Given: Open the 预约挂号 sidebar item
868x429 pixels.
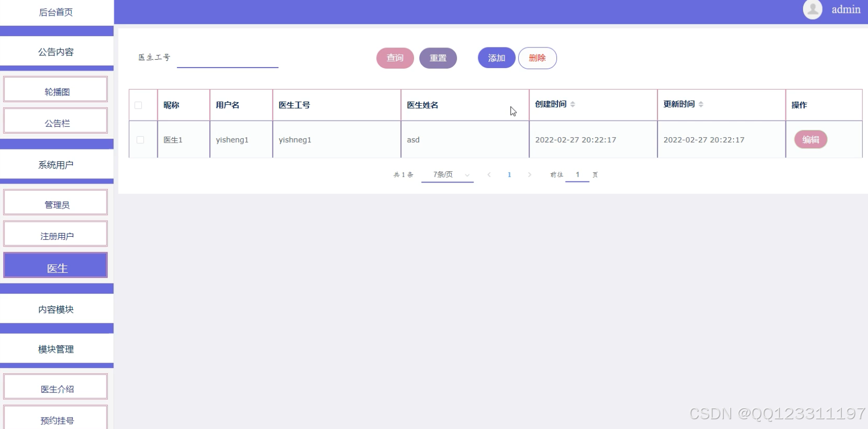Looking at the screenshot, I should point(56,418).
